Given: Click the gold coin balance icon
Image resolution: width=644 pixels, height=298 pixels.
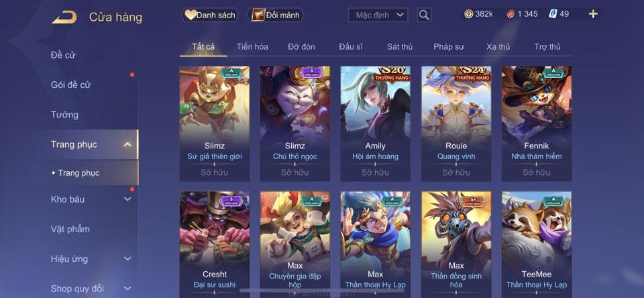Looking at the screenshot, I should coord(468,14).
